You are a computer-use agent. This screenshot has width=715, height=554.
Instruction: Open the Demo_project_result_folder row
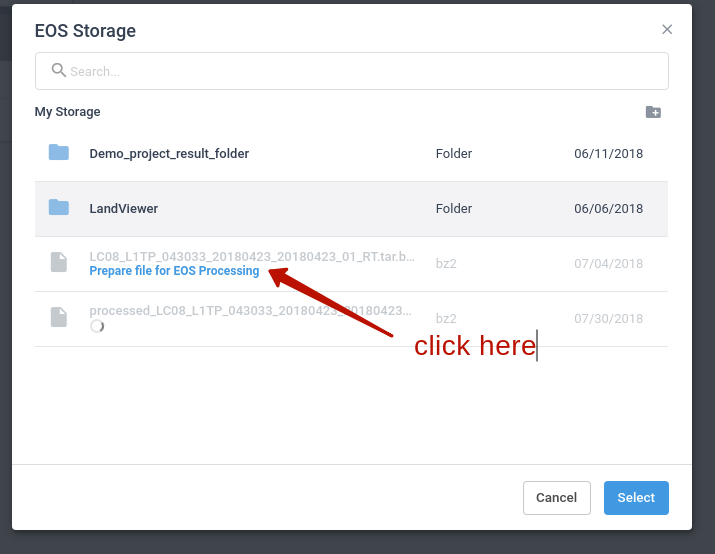[169, 154]
